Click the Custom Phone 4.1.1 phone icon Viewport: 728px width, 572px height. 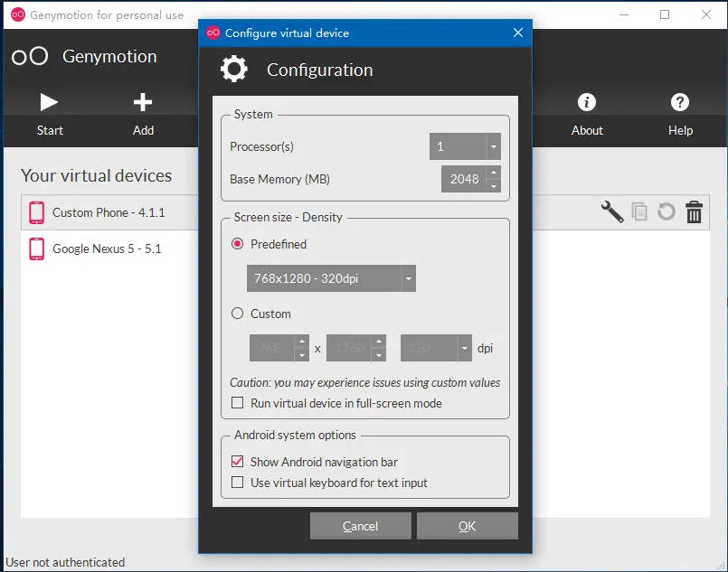tap(37, 213)
